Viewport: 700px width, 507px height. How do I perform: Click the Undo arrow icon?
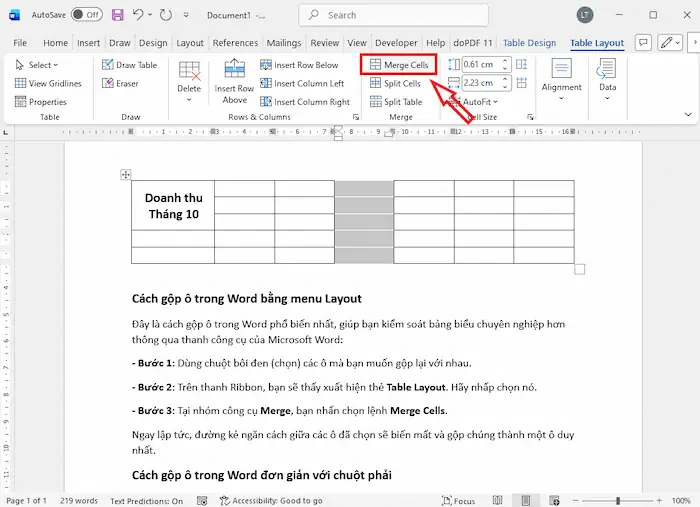click(138, 15)
